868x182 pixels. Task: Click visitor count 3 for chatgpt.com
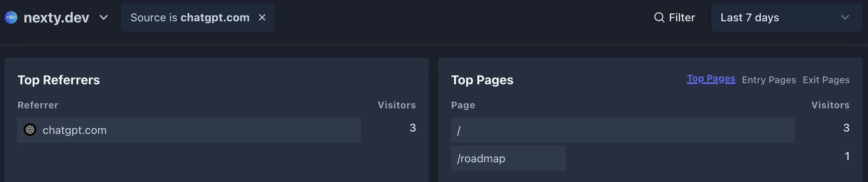(x=413, y=128)
